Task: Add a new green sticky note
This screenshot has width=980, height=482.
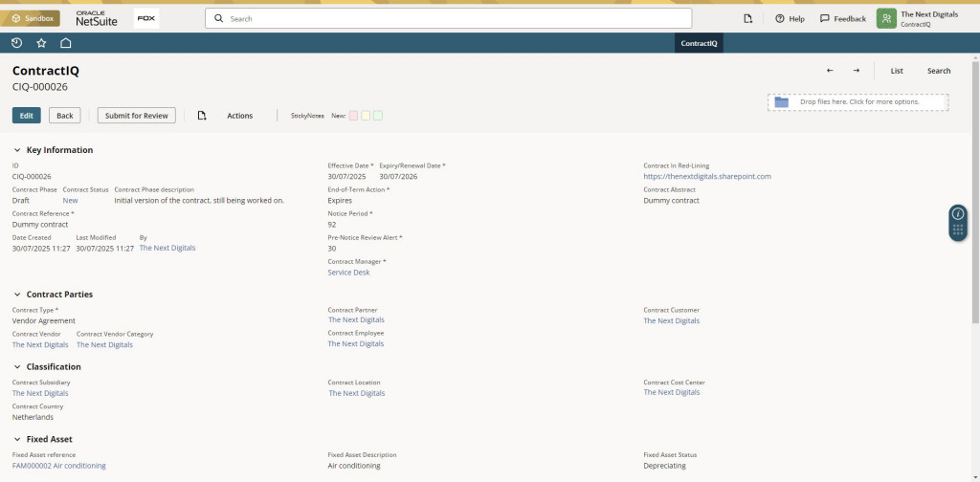Action: coord(377,116)
